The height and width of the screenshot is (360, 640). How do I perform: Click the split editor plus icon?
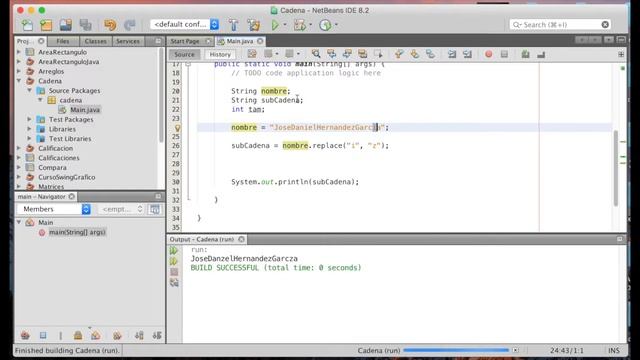point(621,54)
